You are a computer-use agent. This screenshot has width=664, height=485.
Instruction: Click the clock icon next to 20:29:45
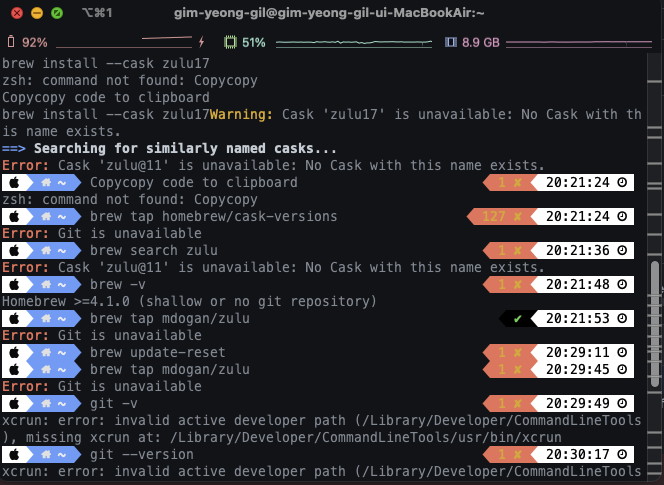point(622,369)
